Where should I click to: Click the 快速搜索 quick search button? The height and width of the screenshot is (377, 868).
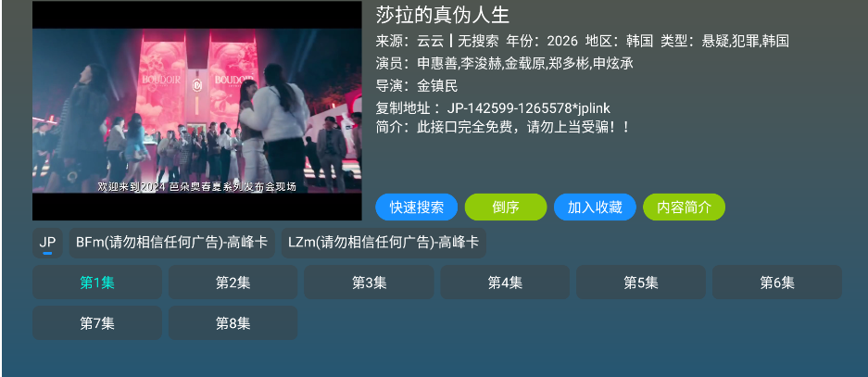tap(416, 207)
